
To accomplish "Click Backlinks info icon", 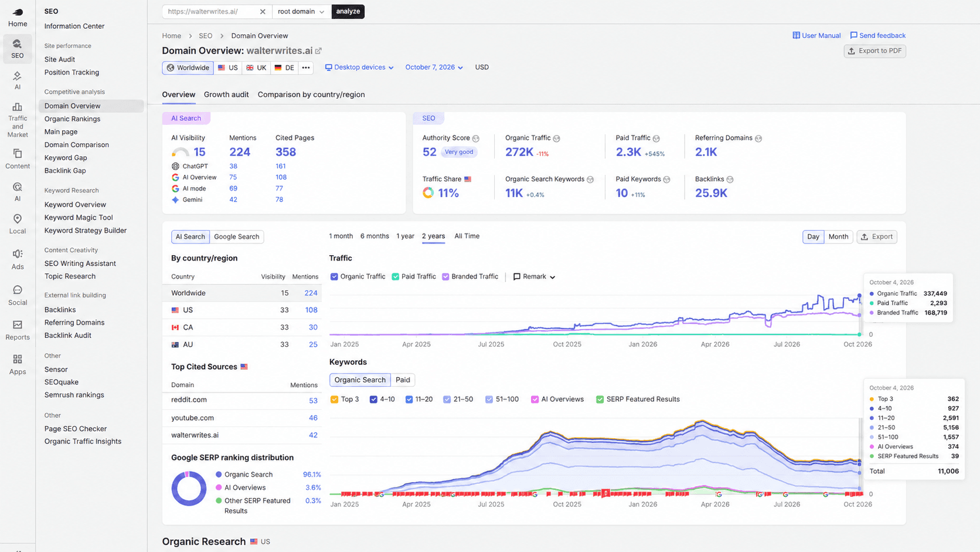I will (730, 180).
